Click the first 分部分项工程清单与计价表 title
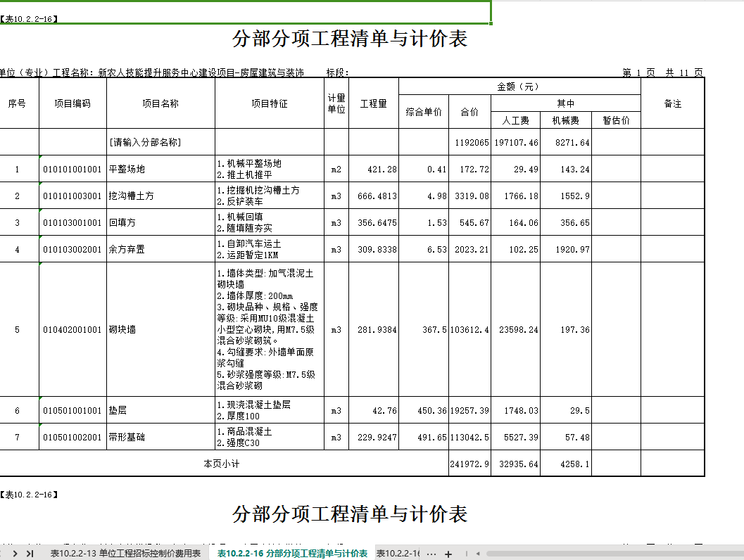 pyautogui.click(x=350, y=39)
